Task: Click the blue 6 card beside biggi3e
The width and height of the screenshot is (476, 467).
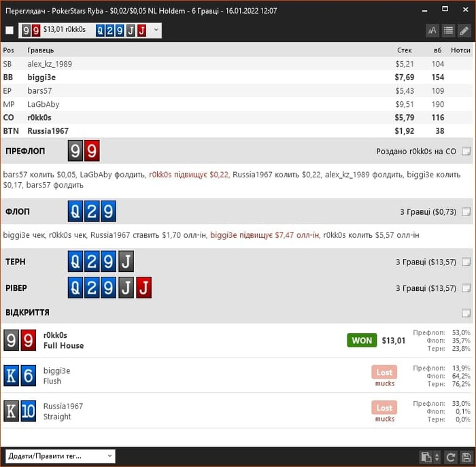Action: click(29, 375)
